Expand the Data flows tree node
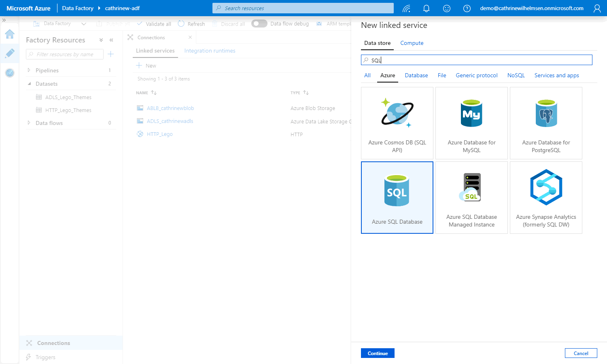 tap(29, 123)
